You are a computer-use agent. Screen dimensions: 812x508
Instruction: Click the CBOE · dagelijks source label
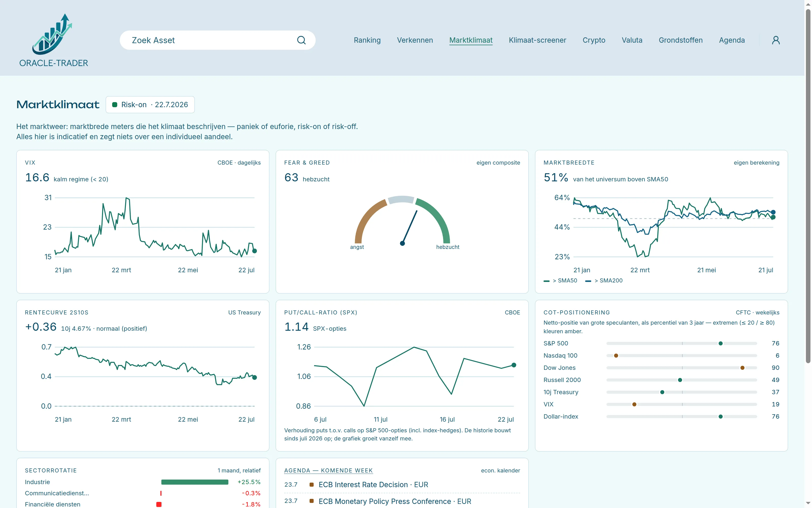point(239,163)
